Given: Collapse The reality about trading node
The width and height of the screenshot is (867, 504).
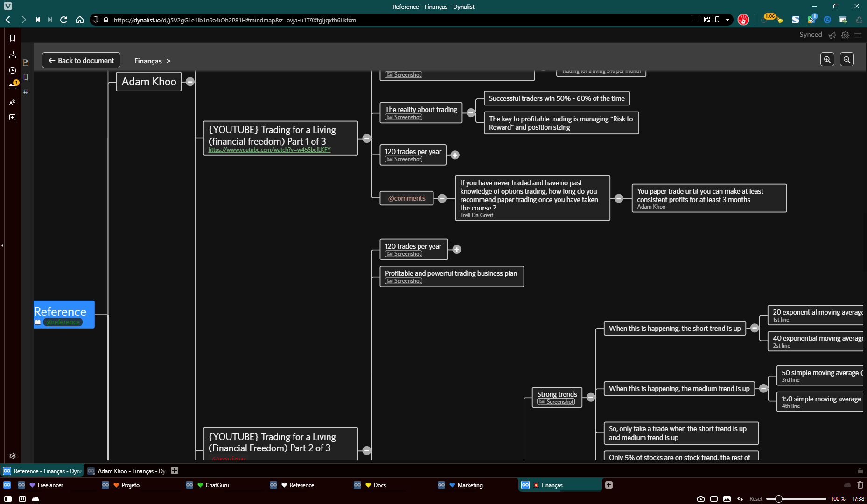Looking at the screenshot, I should (x=471, y=112).
